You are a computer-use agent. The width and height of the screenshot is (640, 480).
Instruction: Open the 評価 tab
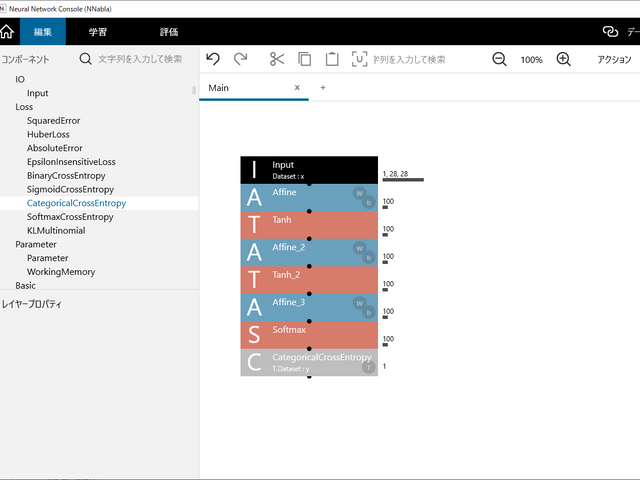(169, 32)
